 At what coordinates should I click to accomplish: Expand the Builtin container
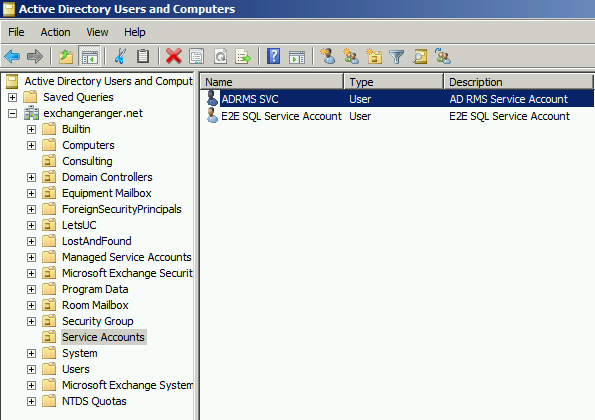pos(31,129)
